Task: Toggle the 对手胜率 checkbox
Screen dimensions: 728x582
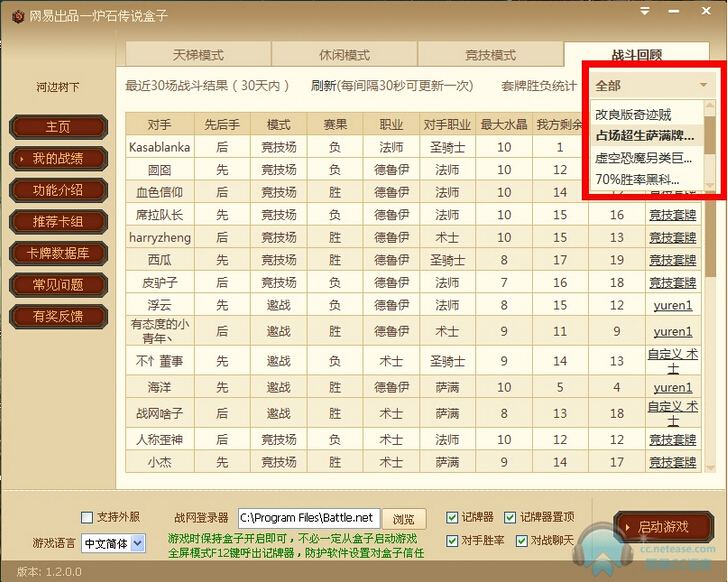Action: [x=452, y=541]
